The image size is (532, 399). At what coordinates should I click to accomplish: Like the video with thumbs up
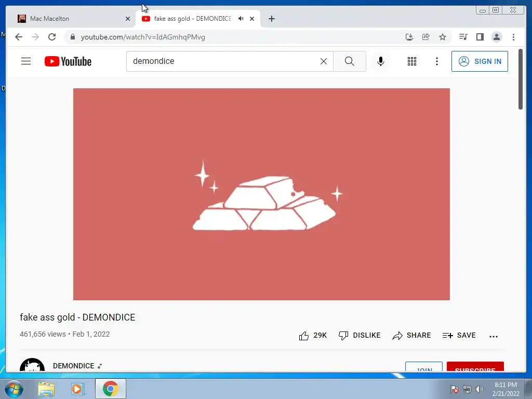point(312,336)
